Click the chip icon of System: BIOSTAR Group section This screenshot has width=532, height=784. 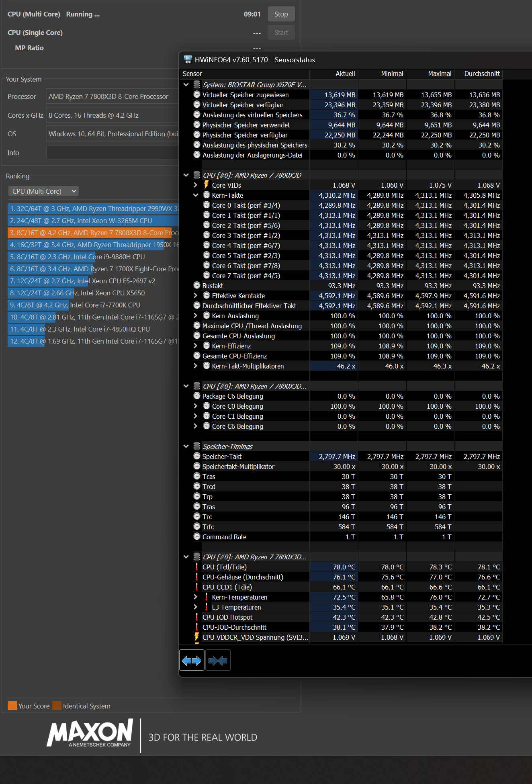pos(197,84)
